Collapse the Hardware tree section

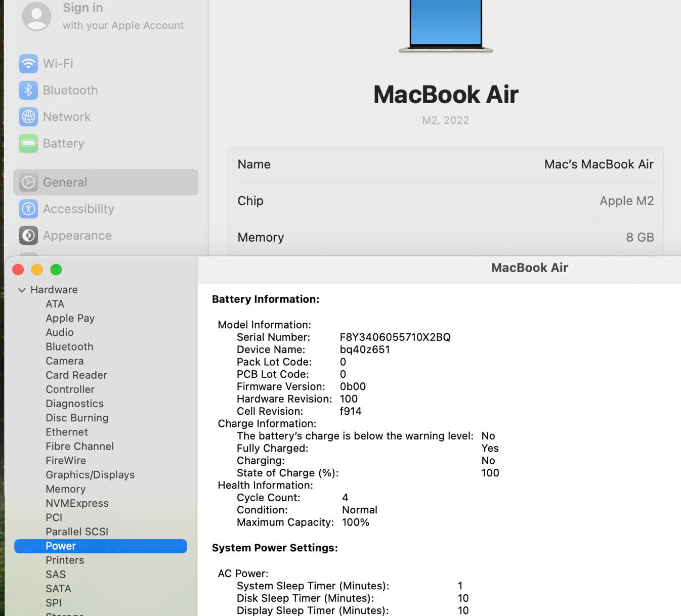click(22, 290)
